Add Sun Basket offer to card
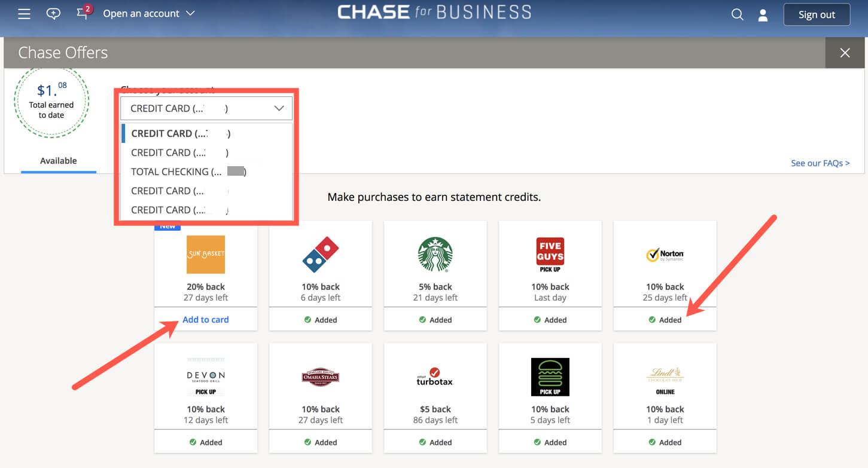This screenshot has width=868, height=468. 206,320
